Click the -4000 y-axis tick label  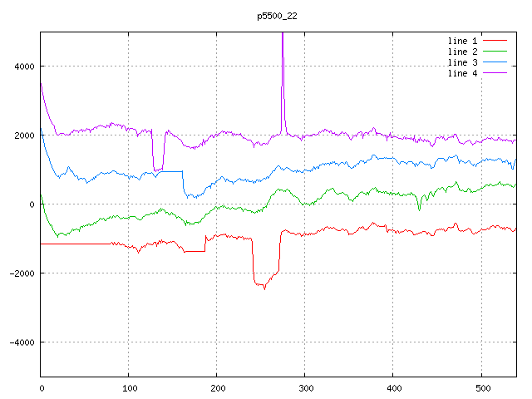21,342
